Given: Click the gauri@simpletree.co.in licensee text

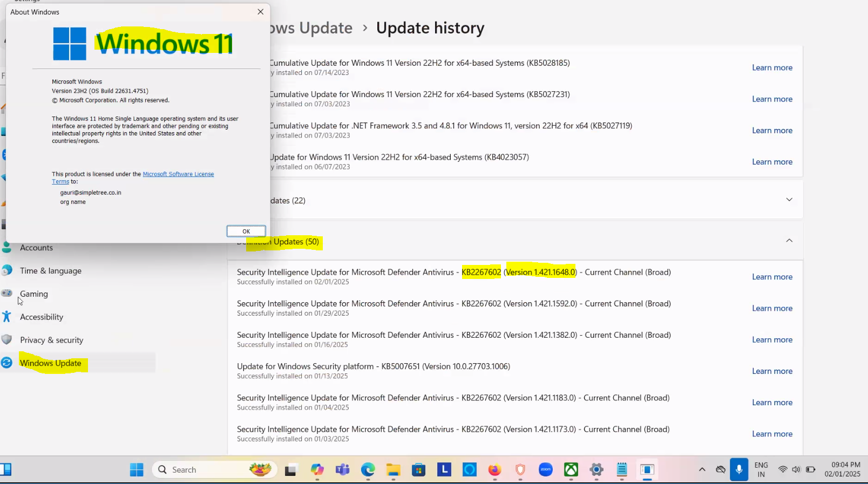Looking at the screenshot, I should (91, 193).
